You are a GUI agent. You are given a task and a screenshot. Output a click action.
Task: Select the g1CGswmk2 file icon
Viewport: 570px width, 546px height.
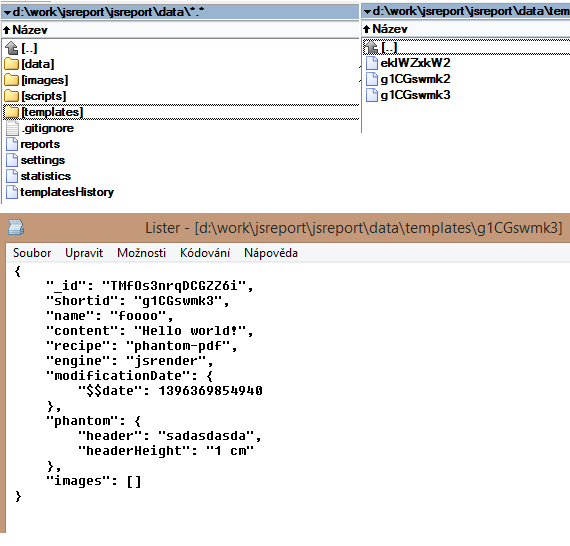click(x=372, y=79)
